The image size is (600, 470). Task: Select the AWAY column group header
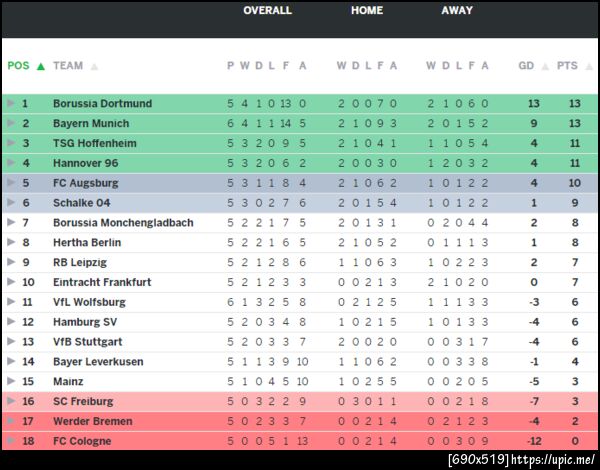click(x=457, y=11)
